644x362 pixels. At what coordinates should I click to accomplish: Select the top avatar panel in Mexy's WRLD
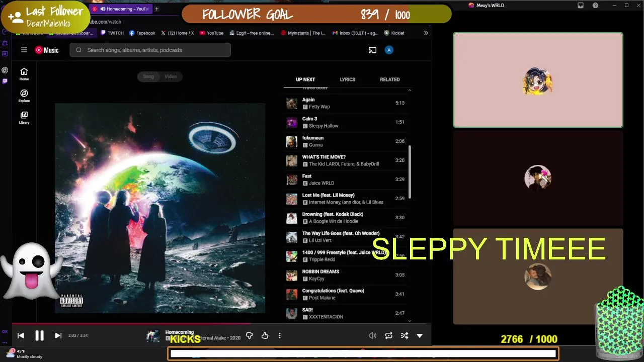click(538, 80)
